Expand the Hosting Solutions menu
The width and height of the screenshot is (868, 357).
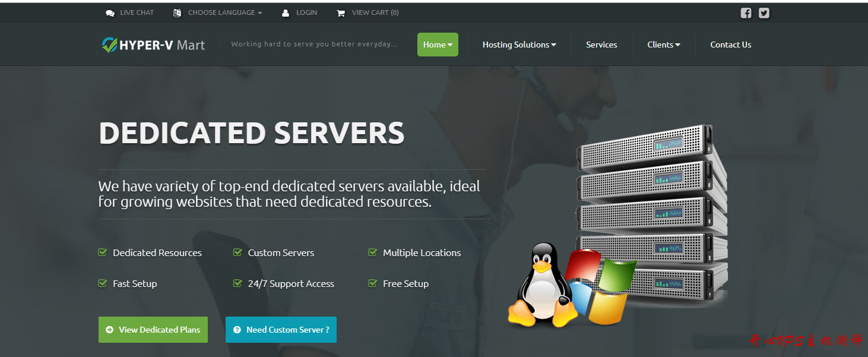tap(519, 45)
